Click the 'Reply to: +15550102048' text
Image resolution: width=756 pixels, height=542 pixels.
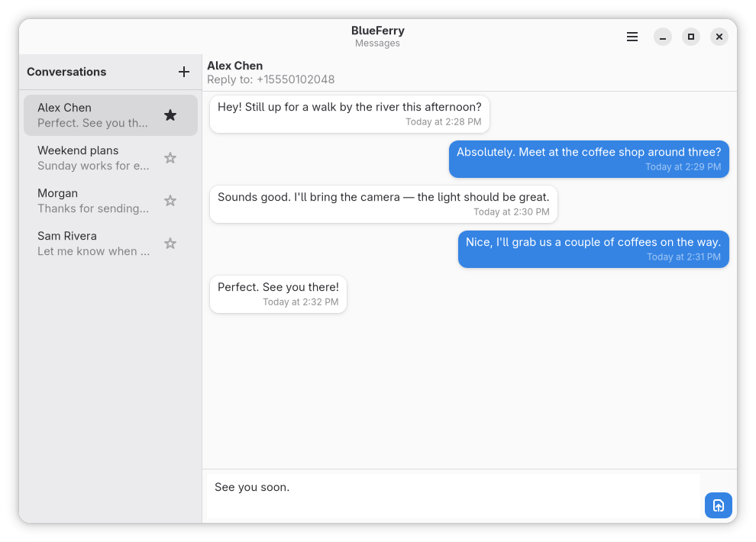tap(270, 79)
